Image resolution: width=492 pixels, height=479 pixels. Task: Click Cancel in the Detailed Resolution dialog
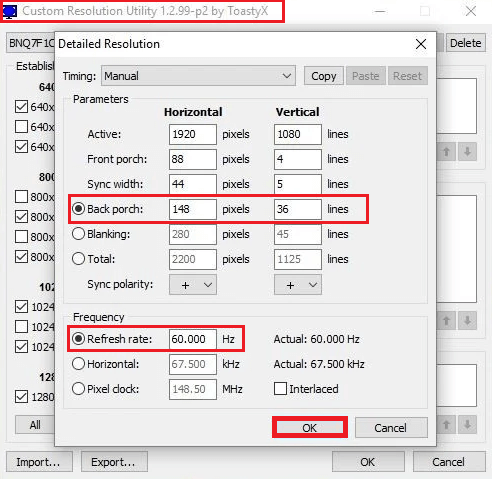coord(391,428)
